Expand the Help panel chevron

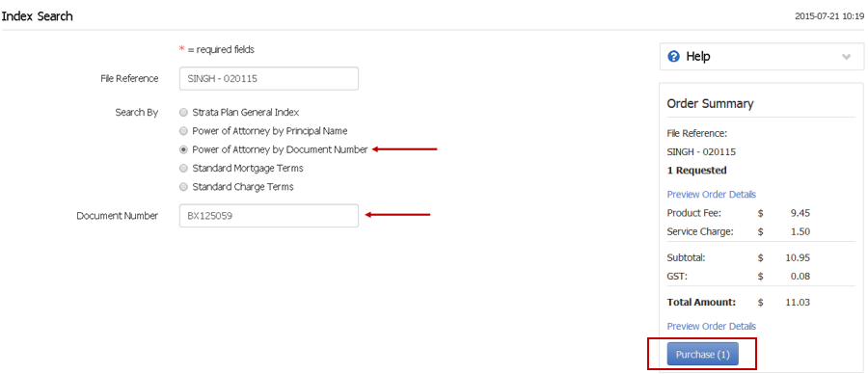(x=846, y=57)
